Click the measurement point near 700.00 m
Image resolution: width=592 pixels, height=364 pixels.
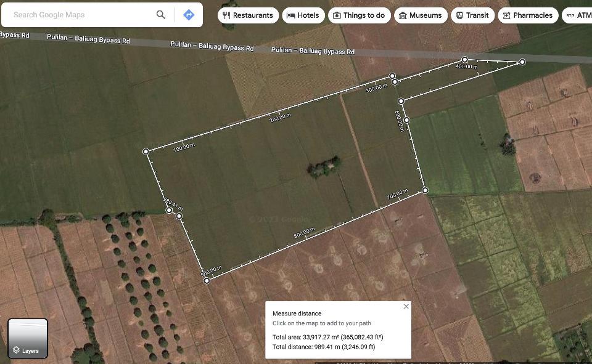[425, 191]
